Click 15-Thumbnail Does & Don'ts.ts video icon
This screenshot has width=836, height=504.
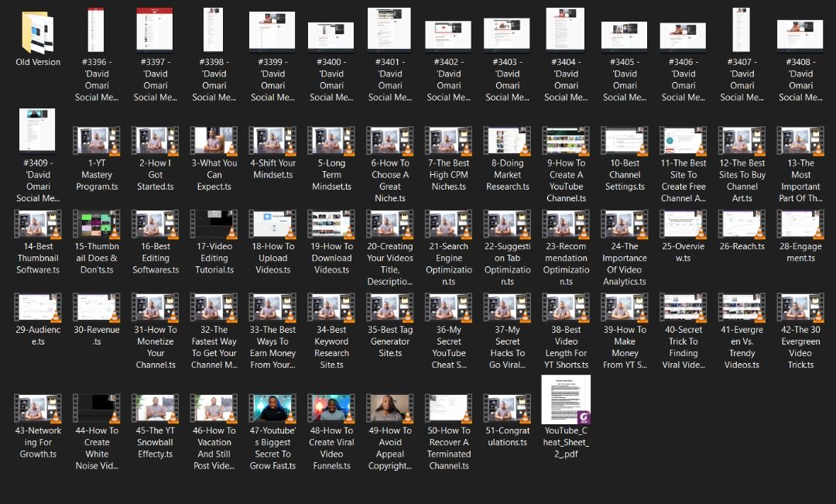point(97,225)
